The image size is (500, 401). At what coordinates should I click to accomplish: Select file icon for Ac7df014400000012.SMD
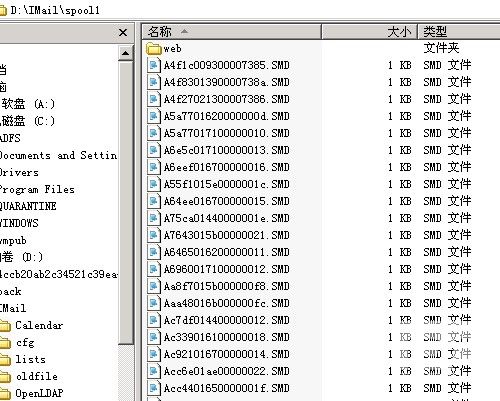(154, 320)
